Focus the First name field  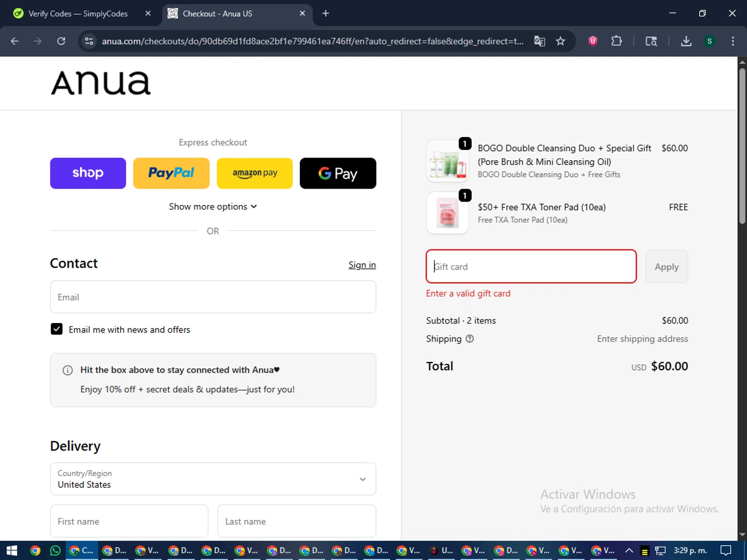pyautogui.click(x=129, y=521)
